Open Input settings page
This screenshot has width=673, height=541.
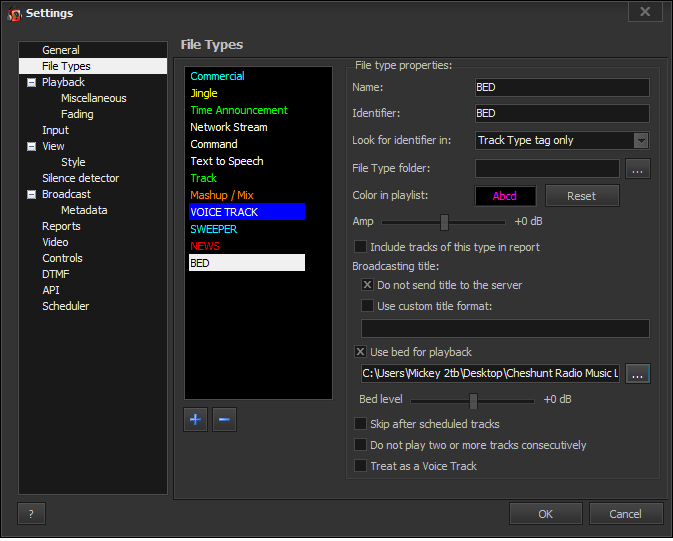click(x=55, y=131)
